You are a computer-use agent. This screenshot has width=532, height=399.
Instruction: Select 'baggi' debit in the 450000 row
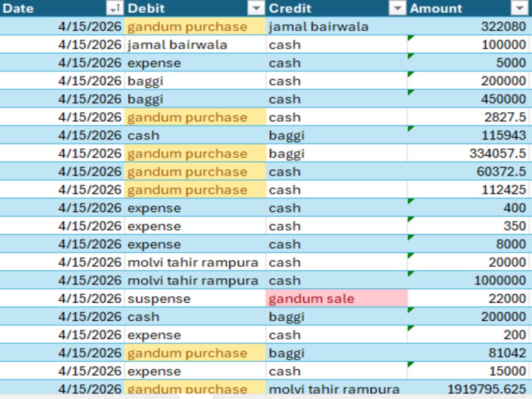coord(195,99)
